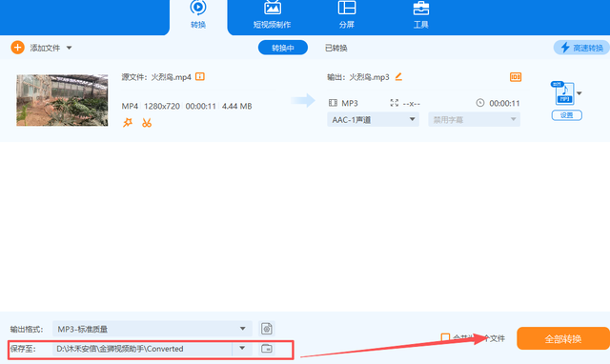Expand the arrow beside the MP3 format icon
Viewport: 610px width, 364px height.
click(x=579, y=93)
